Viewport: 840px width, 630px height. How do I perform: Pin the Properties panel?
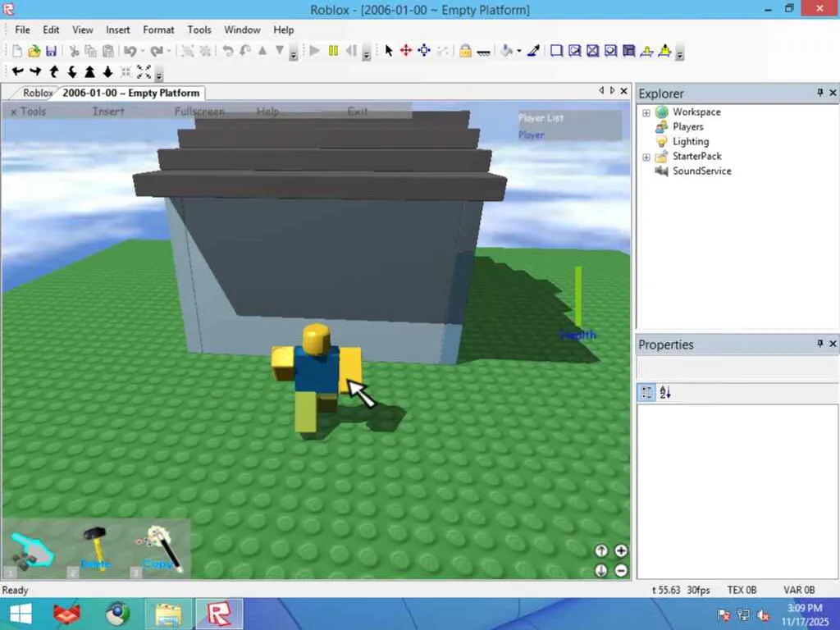click(819, 344)
